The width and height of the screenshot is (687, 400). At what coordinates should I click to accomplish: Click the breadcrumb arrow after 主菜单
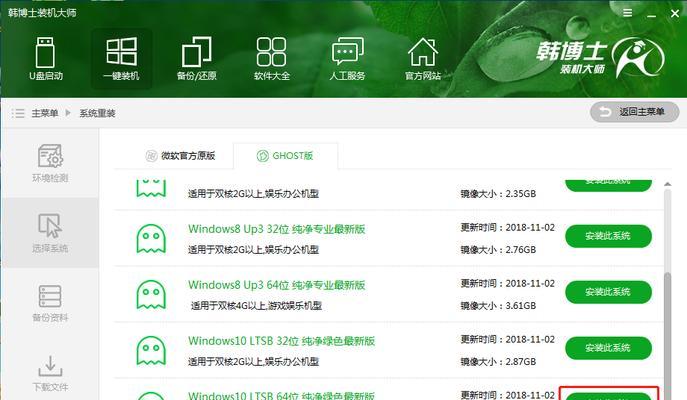pos(68,113)
